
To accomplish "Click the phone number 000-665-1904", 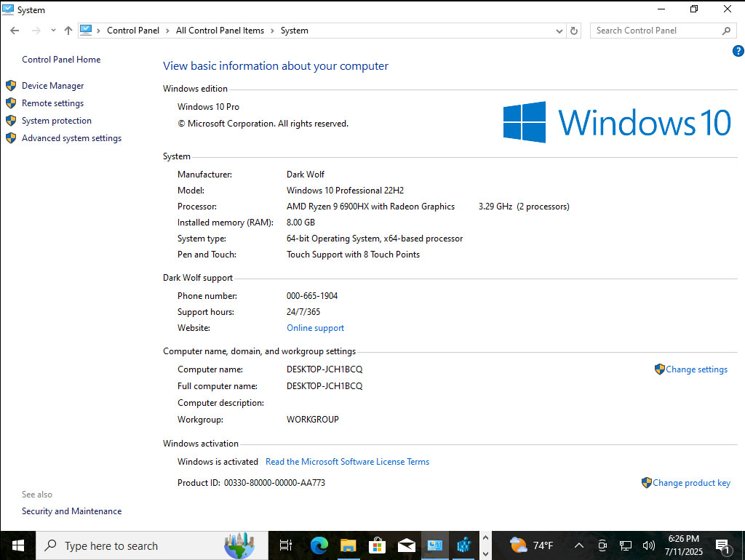I will tap(312, 296).
